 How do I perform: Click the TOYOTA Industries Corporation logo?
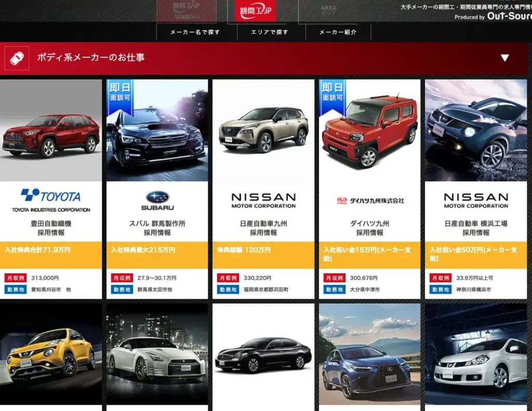click(51, 201)
